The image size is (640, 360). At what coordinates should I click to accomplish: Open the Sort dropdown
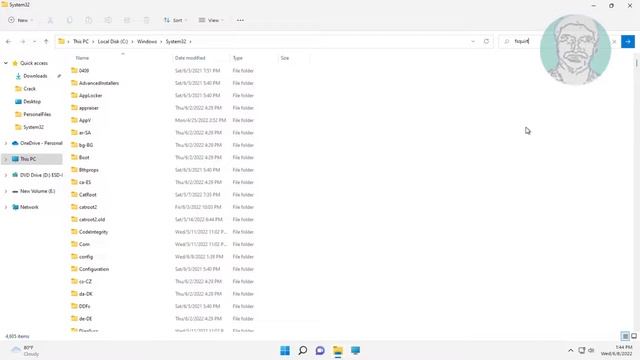[x=176, y=20]
